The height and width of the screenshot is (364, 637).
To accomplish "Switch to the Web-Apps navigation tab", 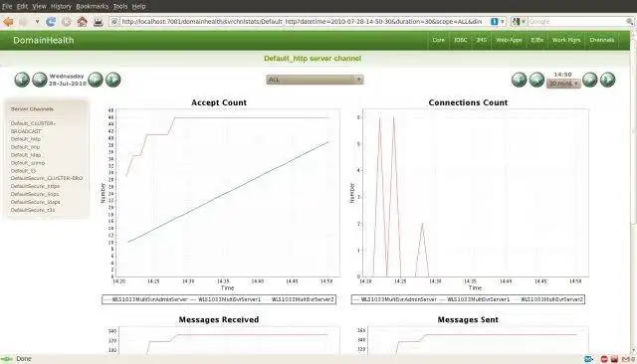I will 509,40.
